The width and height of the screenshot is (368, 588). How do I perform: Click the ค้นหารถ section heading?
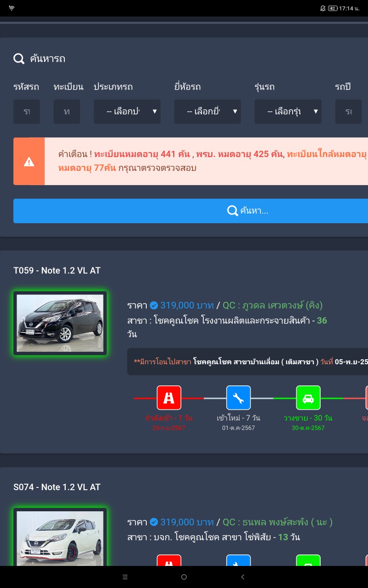tap(47, 59)
